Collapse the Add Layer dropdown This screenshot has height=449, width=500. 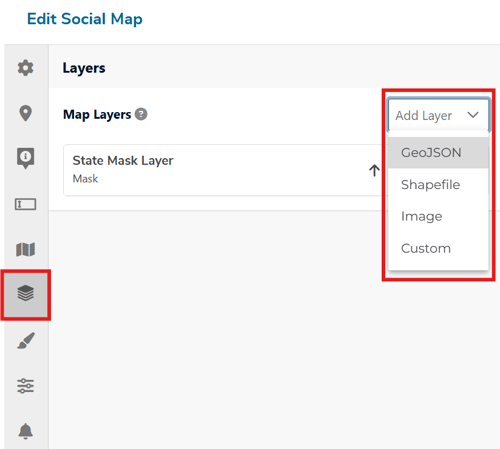(x=438, y=115)
